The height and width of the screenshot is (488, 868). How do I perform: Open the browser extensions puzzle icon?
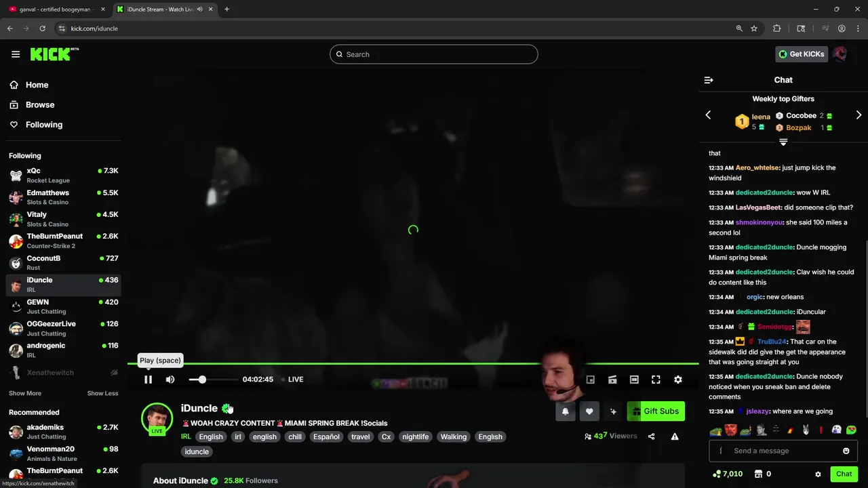[x=777, y=28]
